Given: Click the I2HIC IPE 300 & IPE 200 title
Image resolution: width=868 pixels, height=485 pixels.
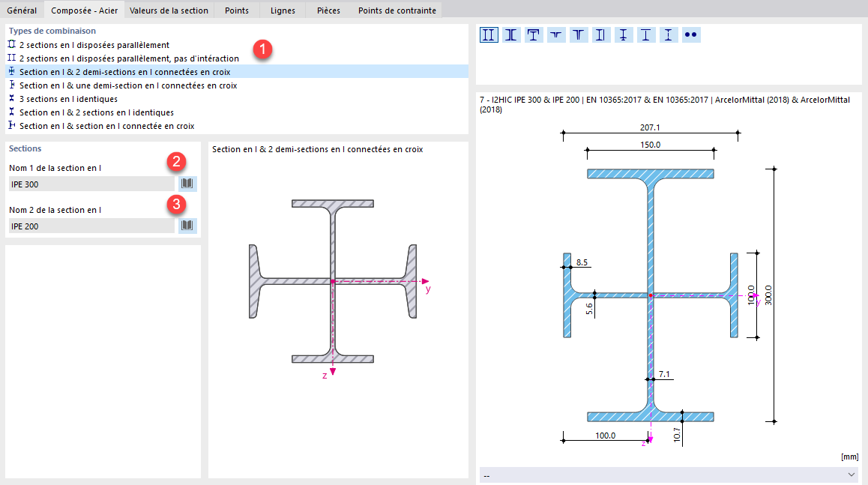Looking at the screenshot, I should (x=665, y=105).
